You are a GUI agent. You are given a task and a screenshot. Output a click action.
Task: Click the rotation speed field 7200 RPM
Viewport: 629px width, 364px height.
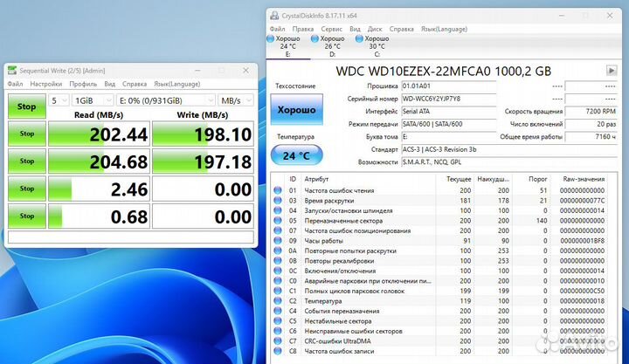(591, 111)
